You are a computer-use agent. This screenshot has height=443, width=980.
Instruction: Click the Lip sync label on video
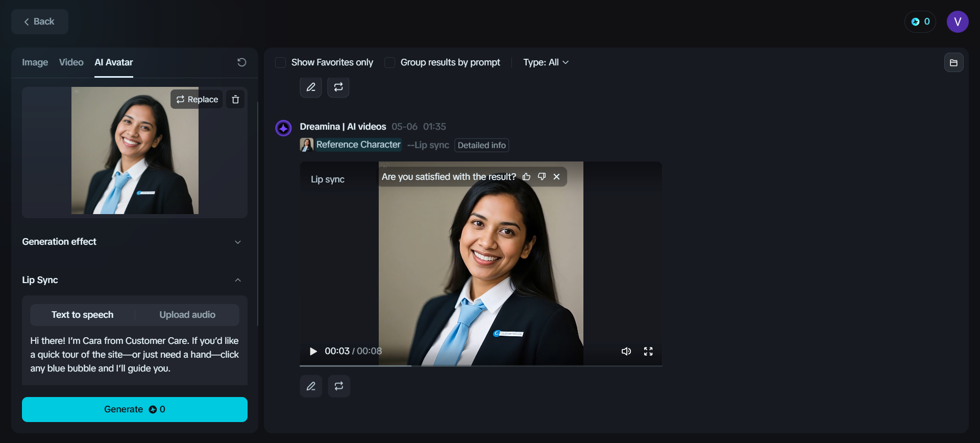[x=328, y=179]
